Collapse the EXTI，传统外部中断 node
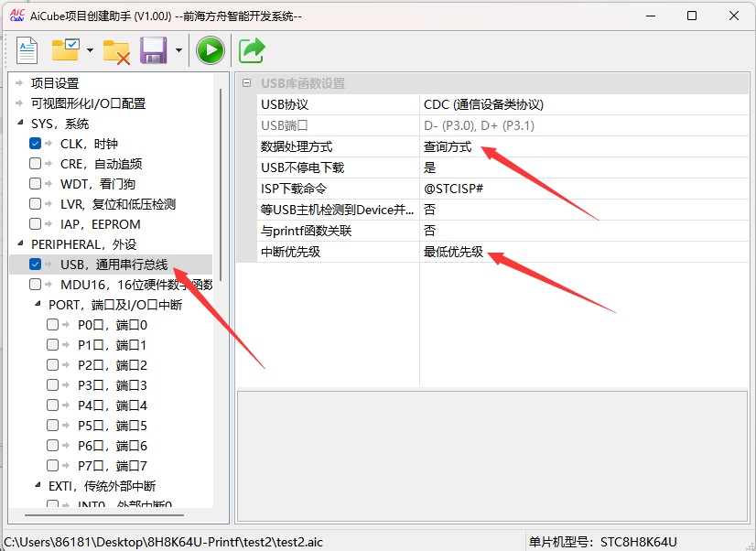Screen dimensions: 756x551 (x=38, y=485)
